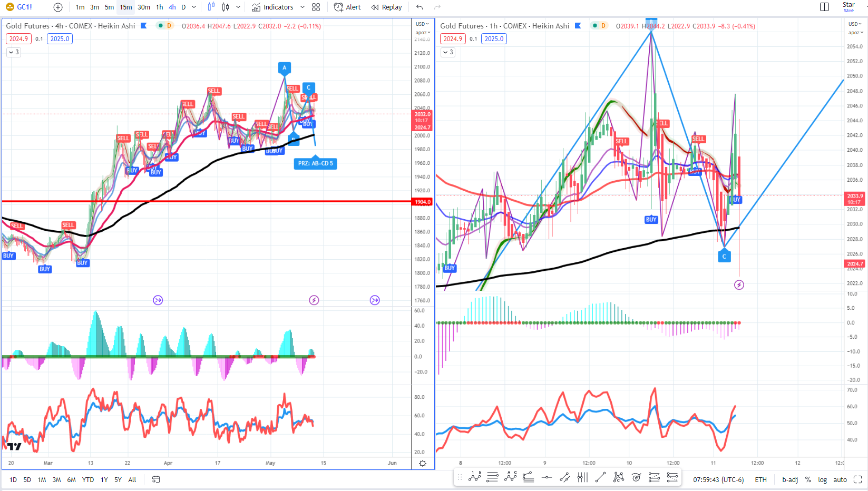Select the horizontal line tool

pos(547,477)
